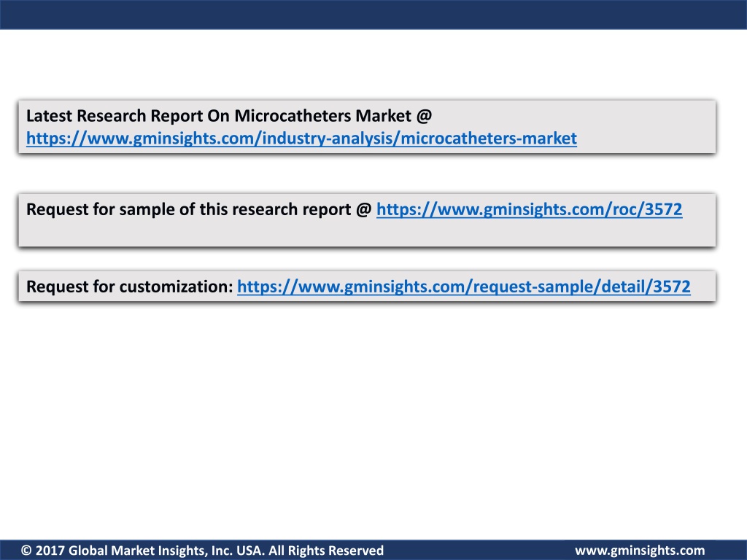Screen dimensions: 747x560
Task: Open the request-sample/detail/3572 customization link
Action: (463, 287)
